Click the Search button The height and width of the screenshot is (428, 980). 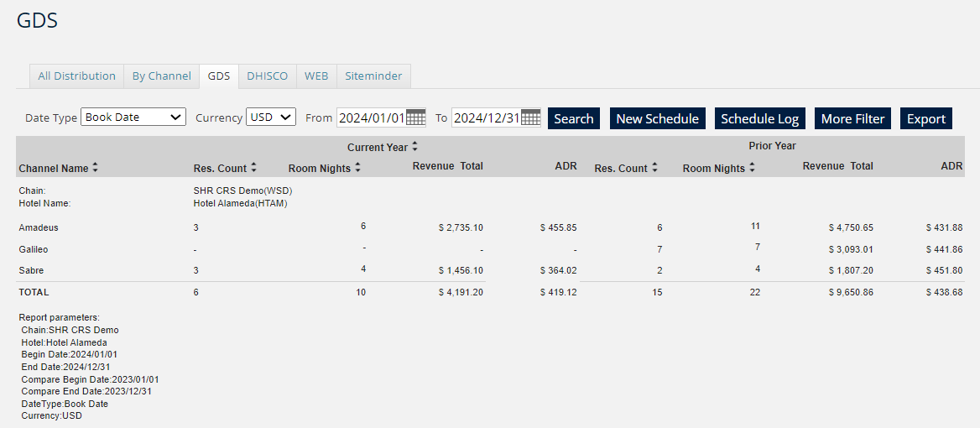(x=574, y=118)
